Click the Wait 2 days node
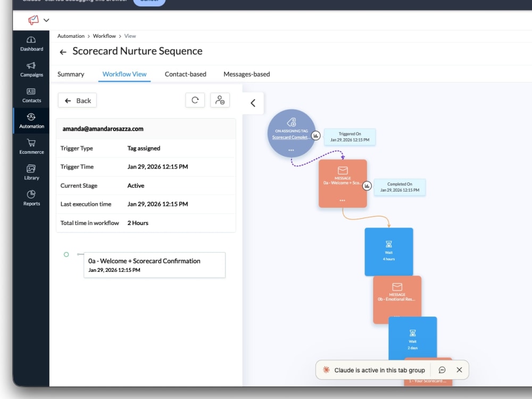 pyautogui.click(x=413, y=338)
